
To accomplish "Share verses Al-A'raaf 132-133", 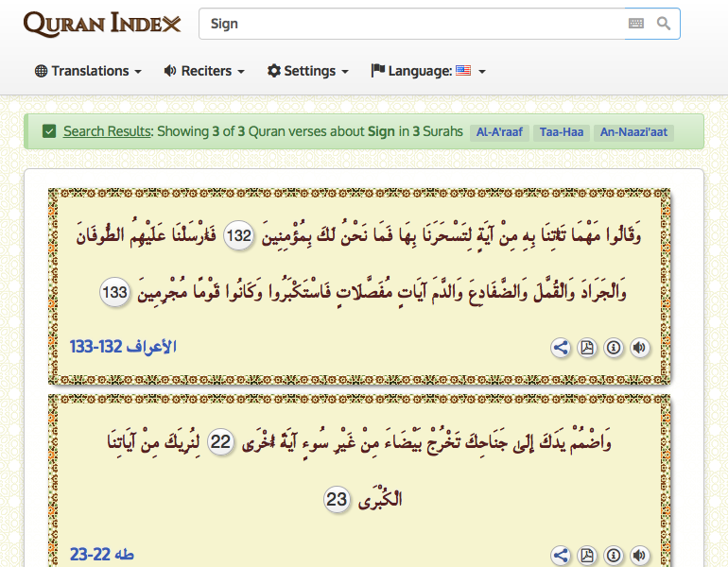I will tap(561, 348).
